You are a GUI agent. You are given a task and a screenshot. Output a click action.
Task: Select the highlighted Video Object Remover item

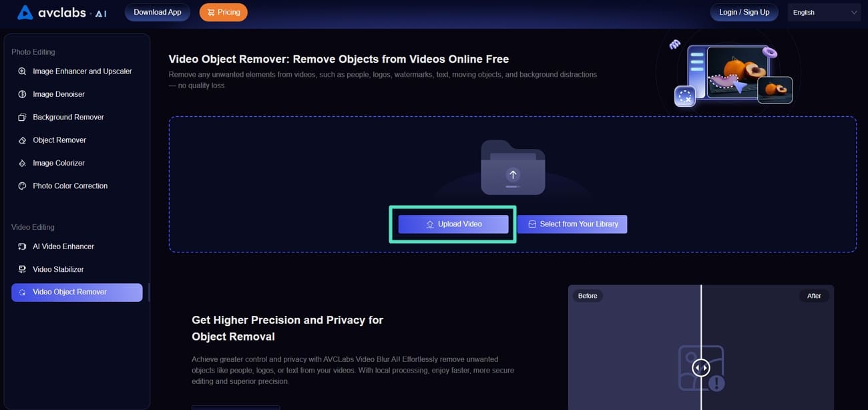[x=77, y=292]
